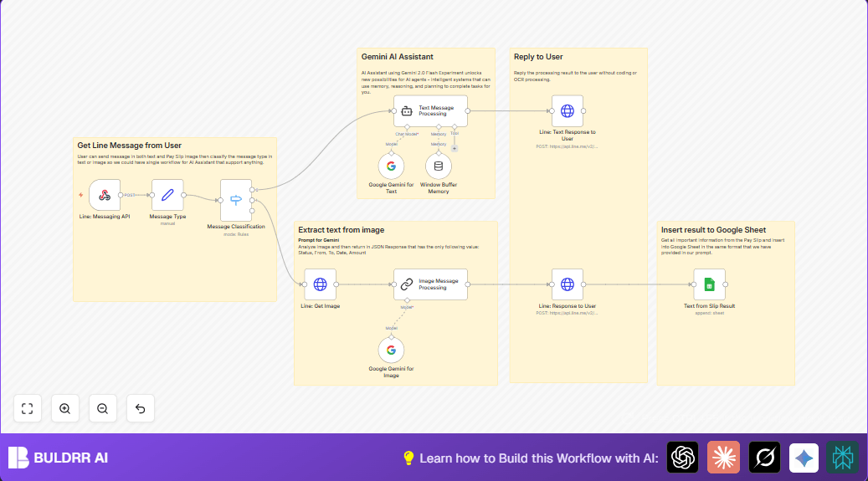
Task: Open the Text from Slip Result sheet node
Action: pyautogui.click(x=709, y=284)
